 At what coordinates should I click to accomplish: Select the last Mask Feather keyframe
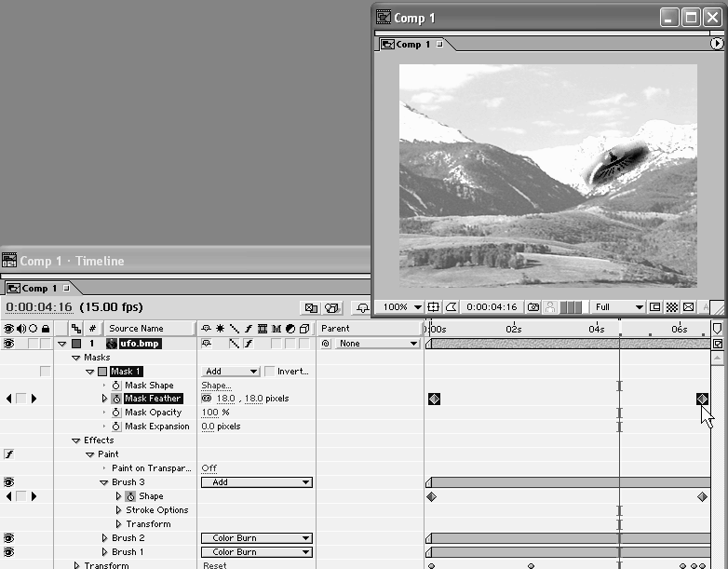tap(702, 399)
